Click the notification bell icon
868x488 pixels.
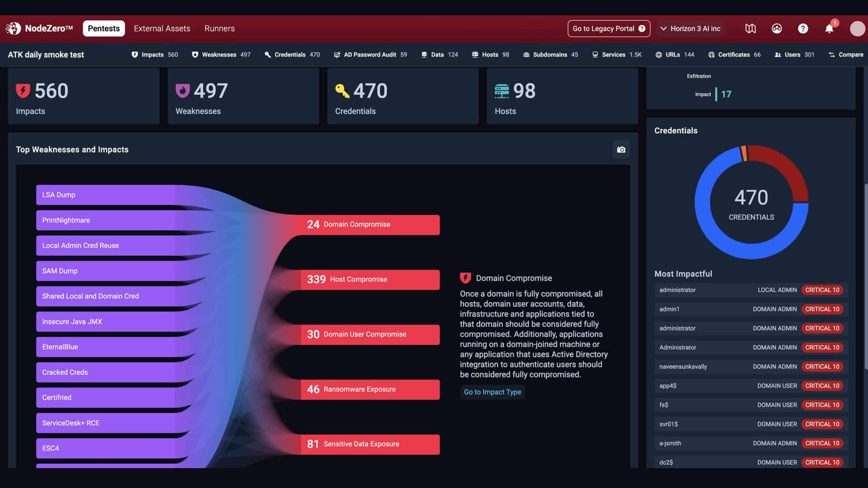pos(829,28)
